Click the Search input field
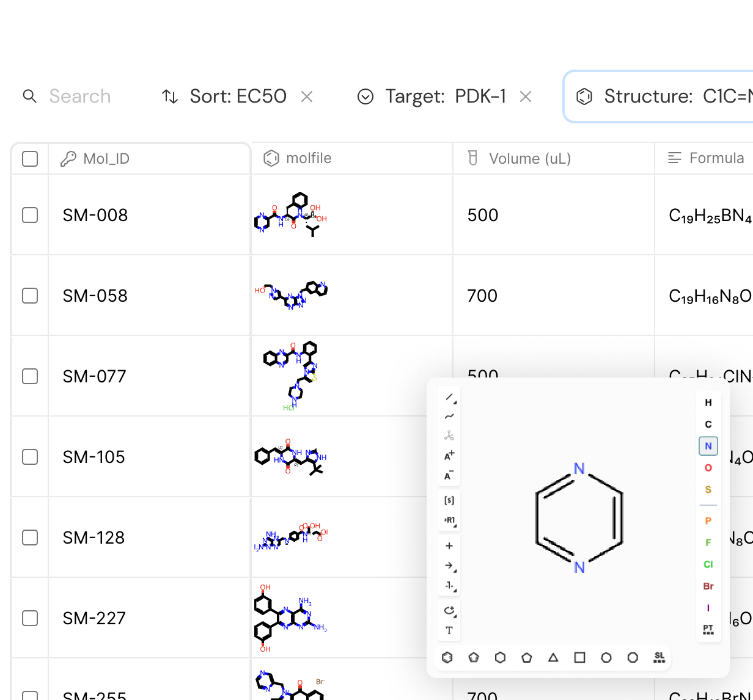 point(79,97)
